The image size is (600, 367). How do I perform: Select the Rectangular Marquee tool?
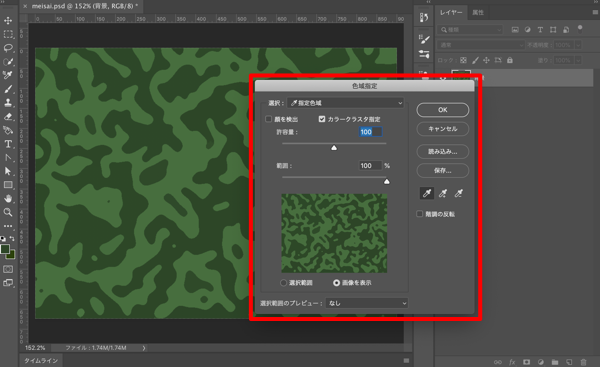(8, 34)
